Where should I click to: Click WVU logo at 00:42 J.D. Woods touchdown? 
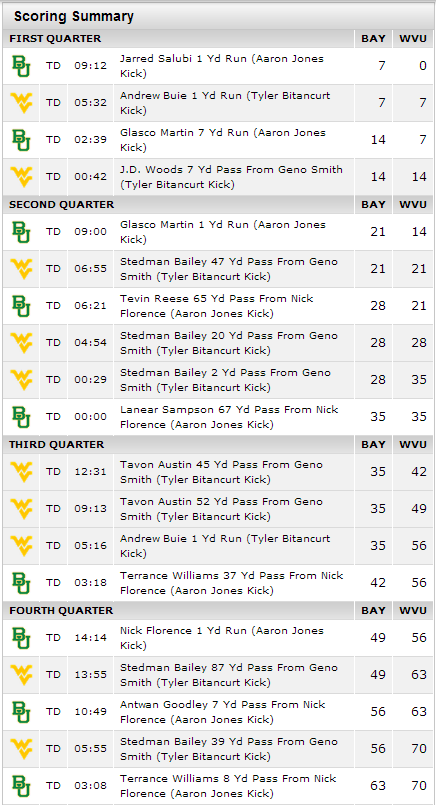(x=21, y=177)
